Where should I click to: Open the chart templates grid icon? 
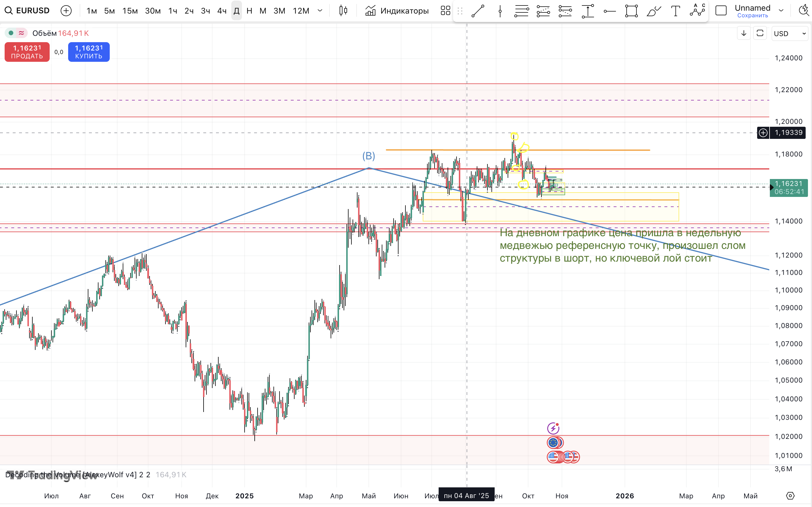tap(445, 11)
